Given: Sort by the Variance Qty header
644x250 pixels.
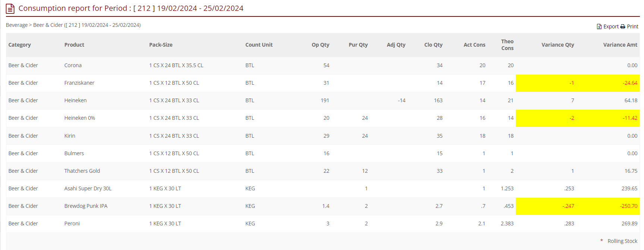Looking at the screenshot, I should [557, 45].
